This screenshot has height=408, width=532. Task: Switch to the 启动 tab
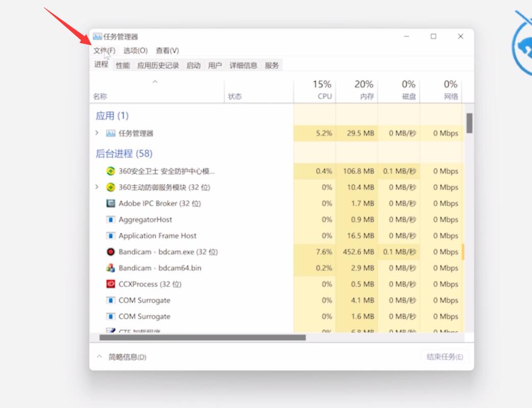[x=193, y=65]
